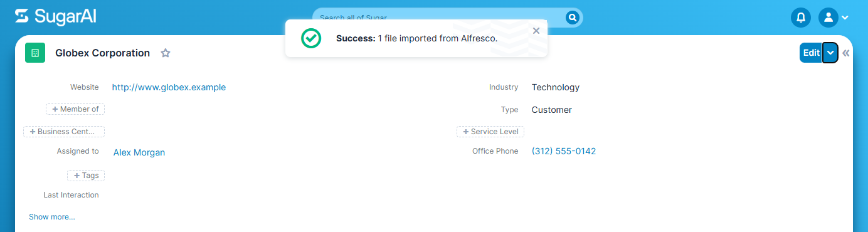The image size is (868, 232).
Task: Open the notifications bell
Action: click(801, 18)
